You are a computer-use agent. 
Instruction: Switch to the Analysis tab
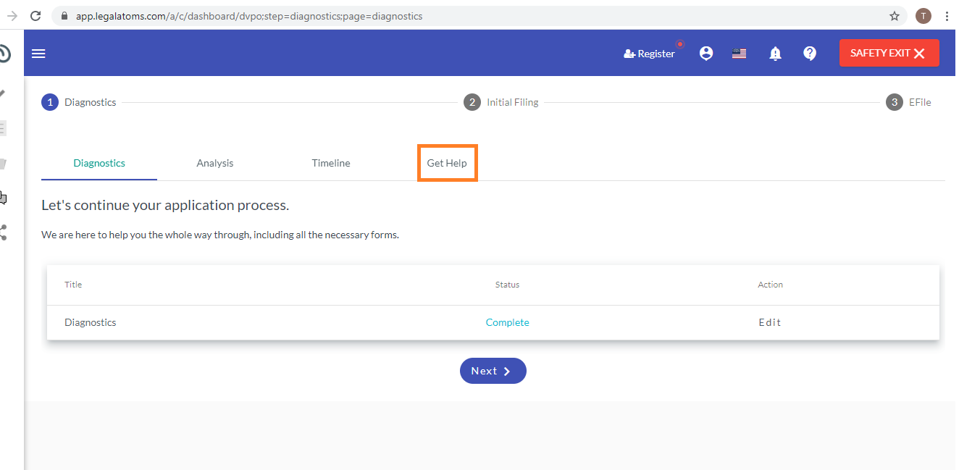pyautogui.click(x=215, y=163)
